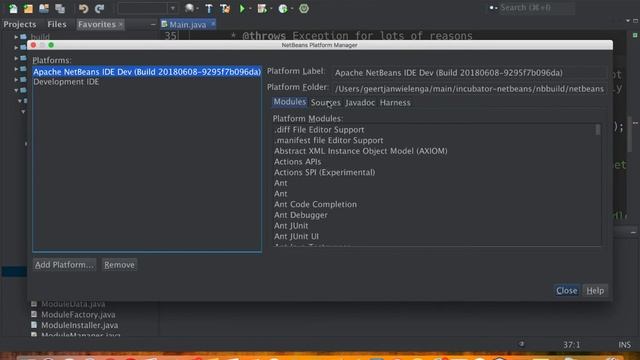Click the gray globe browser icon
The image size is (640, 360).
[x=189, y=8]
